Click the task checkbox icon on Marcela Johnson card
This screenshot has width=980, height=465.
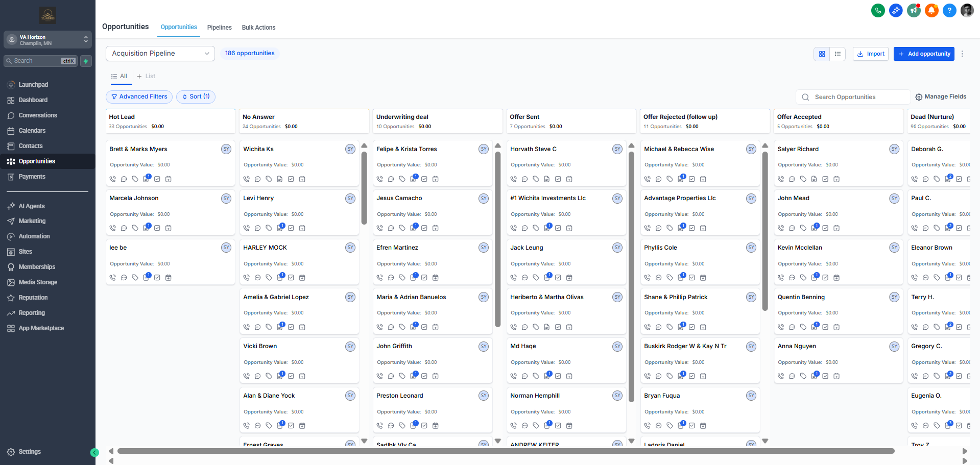[157, 228]
